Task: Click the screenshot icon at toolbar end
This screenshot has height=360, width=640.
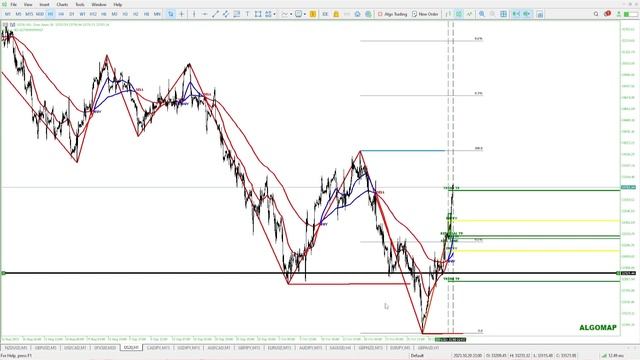Action: [540, 14]
